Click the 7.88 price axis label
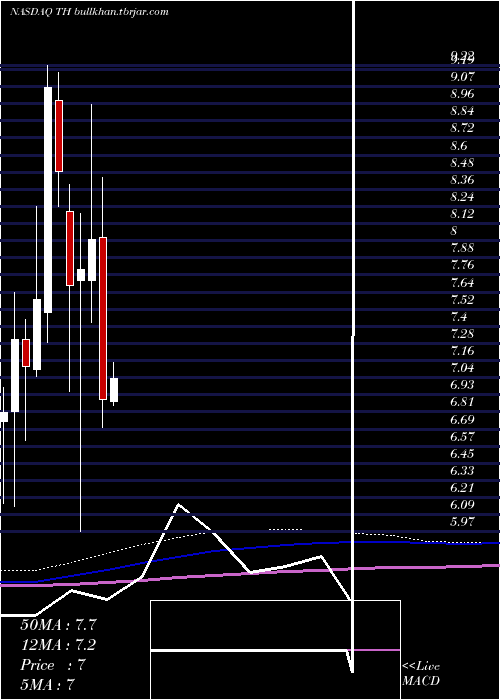This screenshot has width=500, height=700. pos(462,248)
